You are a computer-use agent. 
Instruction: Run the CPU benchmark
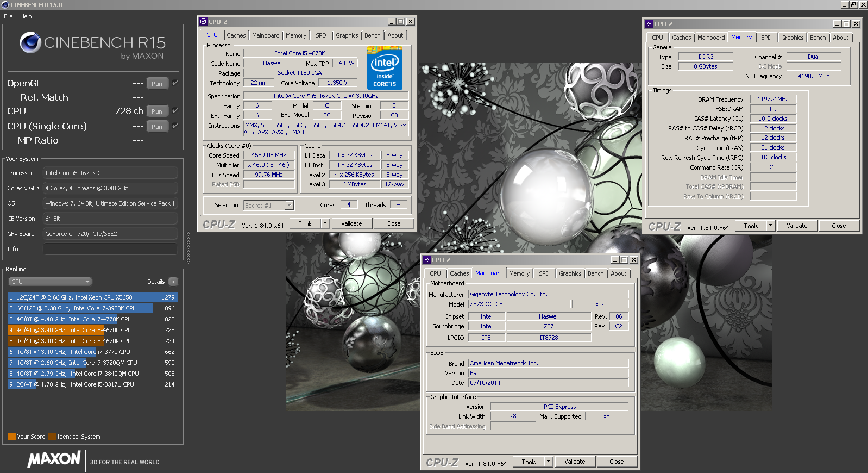coord(157,111)
